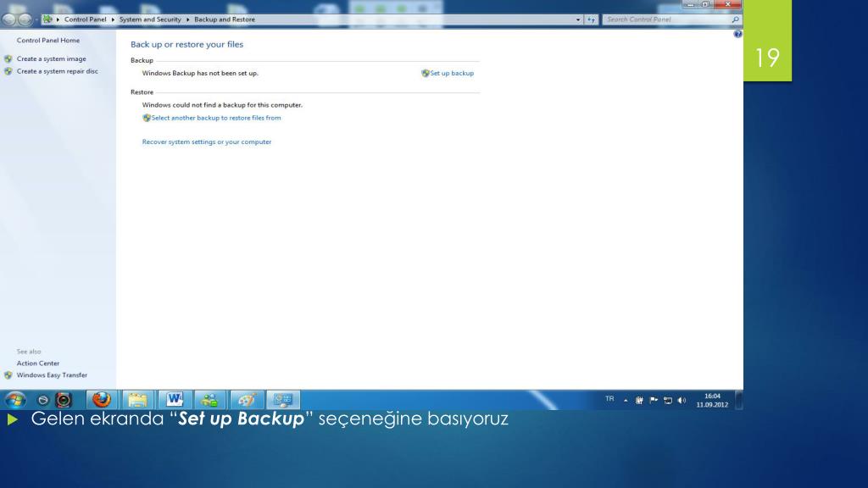Screen dimensions: 868x488
Task: Select the Control Panel taskbar button
Action: coord(283,400)
